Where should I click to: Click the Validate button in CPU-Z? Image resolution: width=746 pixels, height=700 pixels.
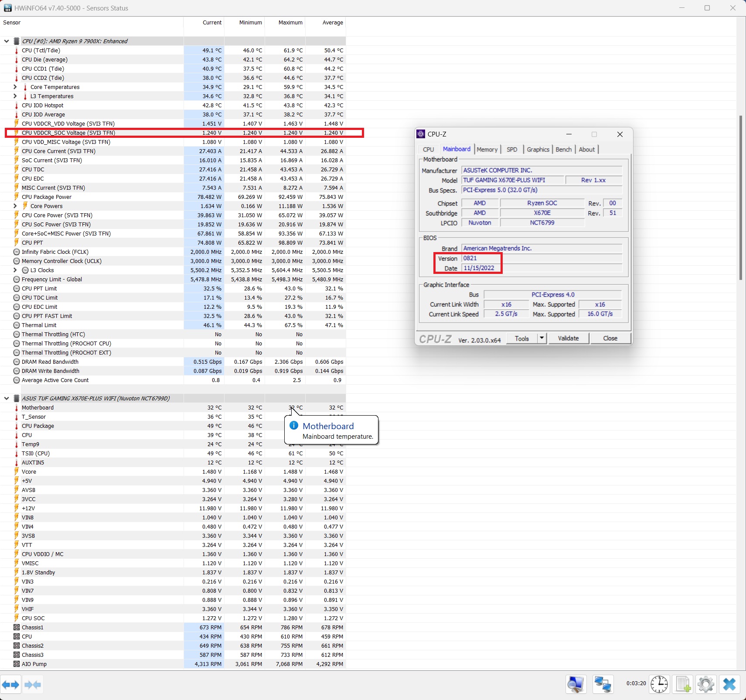569,338
